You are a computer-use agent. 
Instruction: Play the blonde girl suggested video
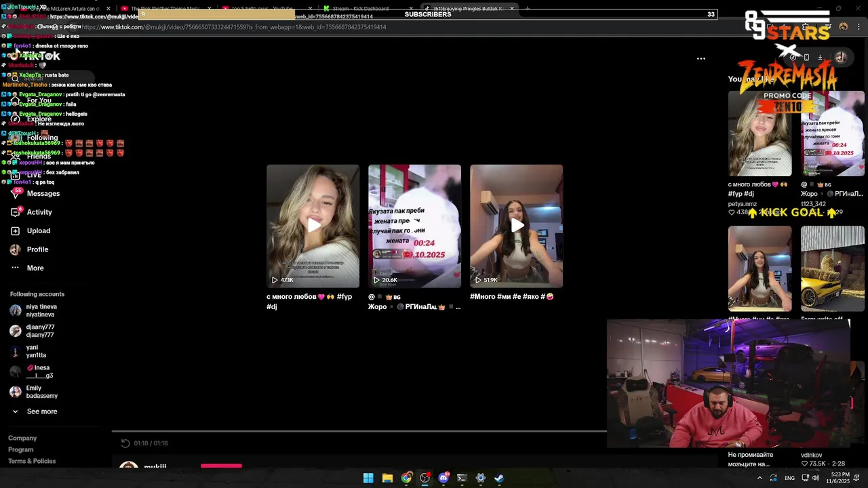[x=313, y=226]
